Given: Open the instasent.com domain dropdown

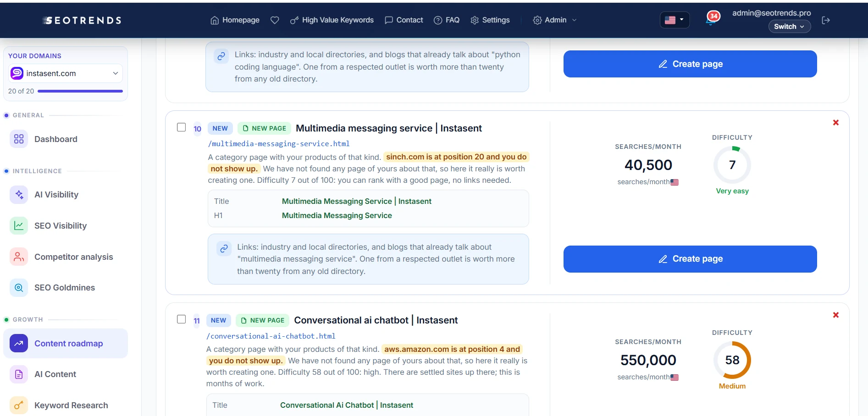Looking at the screenshot, I should click(66, 73).
